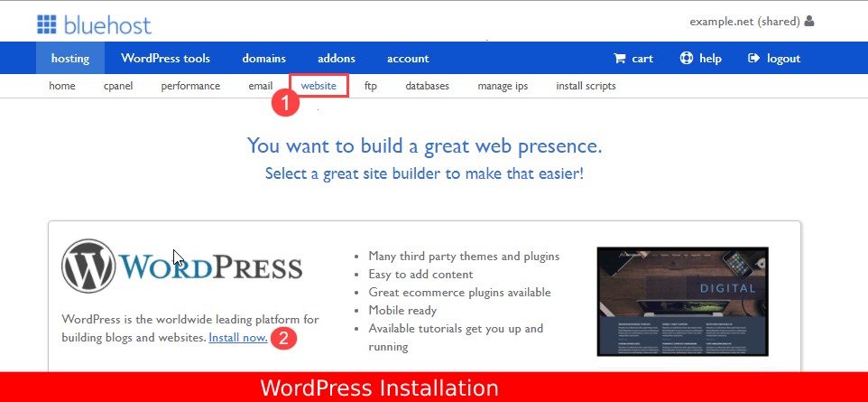
Task: Click the help lifebuoy icon
Action: (687, 58)
